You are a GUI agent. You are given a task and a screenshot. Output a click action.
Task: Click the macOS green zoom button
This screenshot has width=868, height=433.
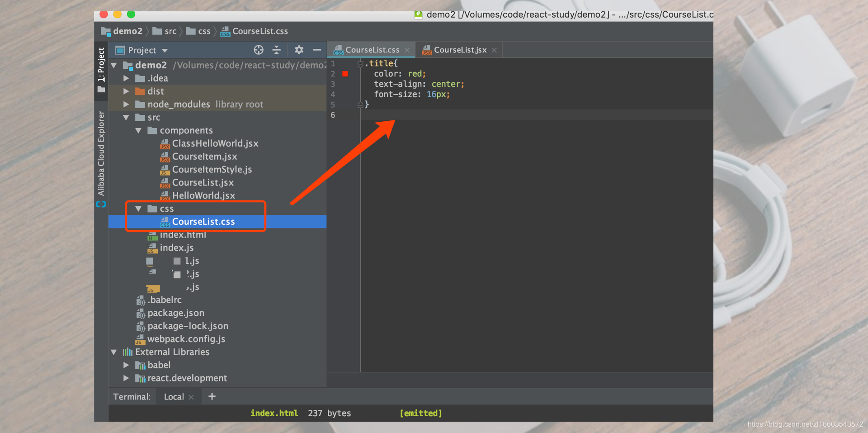click(131, 14)
